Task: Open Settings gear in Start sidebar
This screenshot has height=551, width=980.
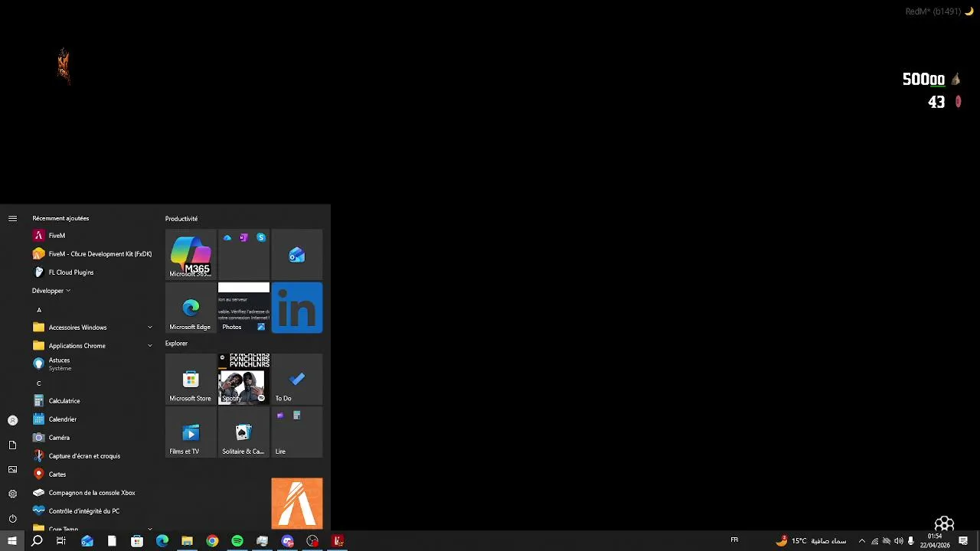Action: 12,494
